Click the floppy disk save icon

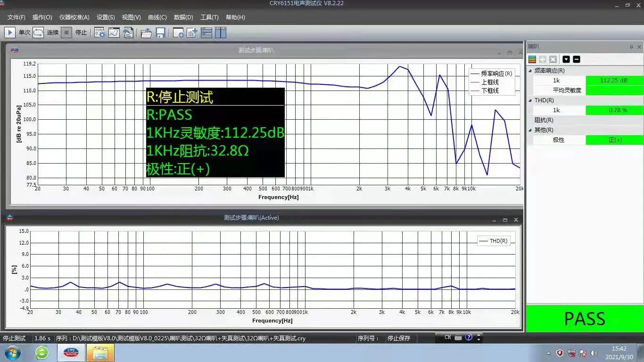[160, 33]
